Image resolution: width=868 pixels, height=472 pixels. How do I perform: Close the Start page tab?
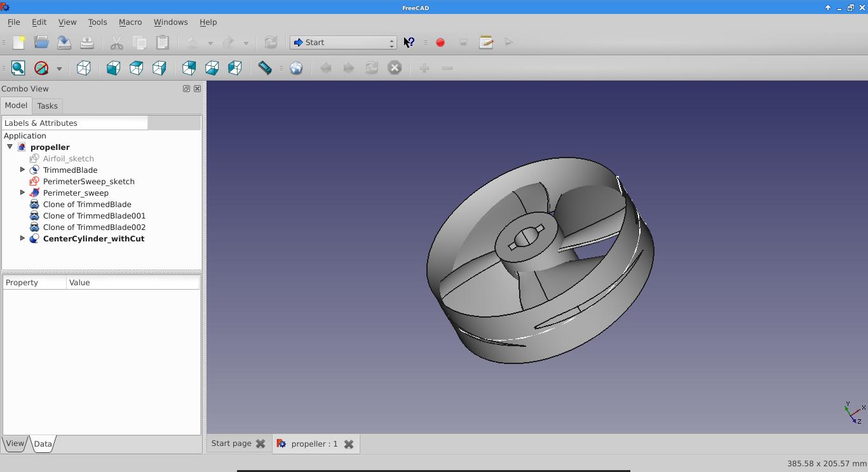point(261,444)
